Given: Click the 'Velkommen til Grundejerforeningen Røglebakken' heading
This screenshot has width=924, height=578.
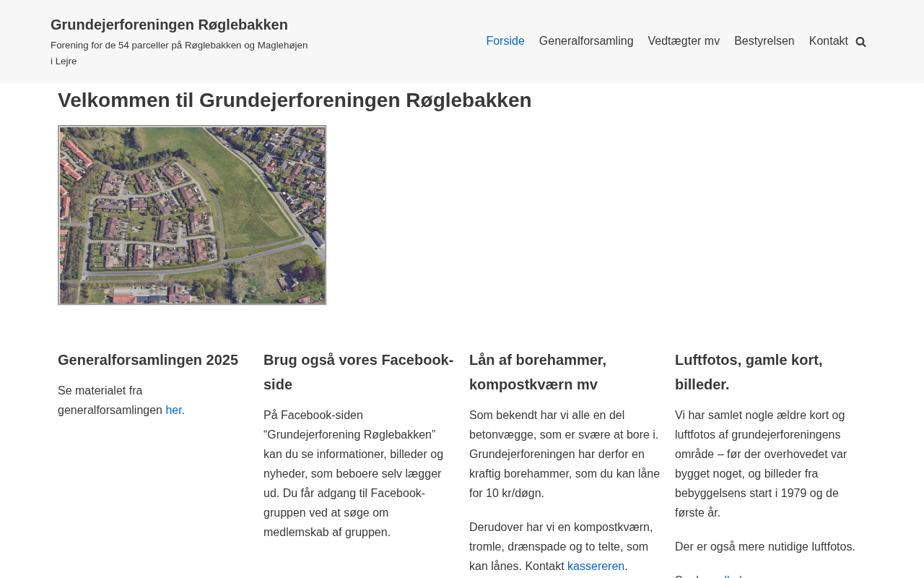Looking at the screenshot, I should [295, 100].
